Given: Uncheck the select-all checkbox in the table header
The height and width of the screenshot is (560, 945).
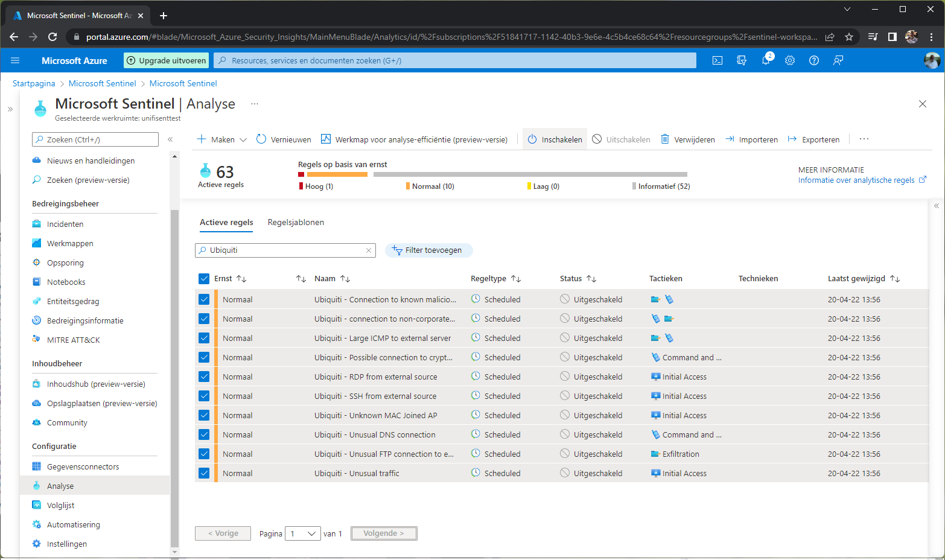Looking at the screenshot, I should 204,278.
